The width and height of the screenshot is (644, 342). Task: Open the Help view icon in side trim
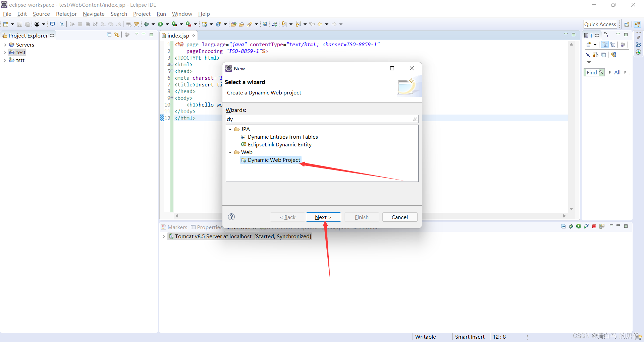pos(638,44)
